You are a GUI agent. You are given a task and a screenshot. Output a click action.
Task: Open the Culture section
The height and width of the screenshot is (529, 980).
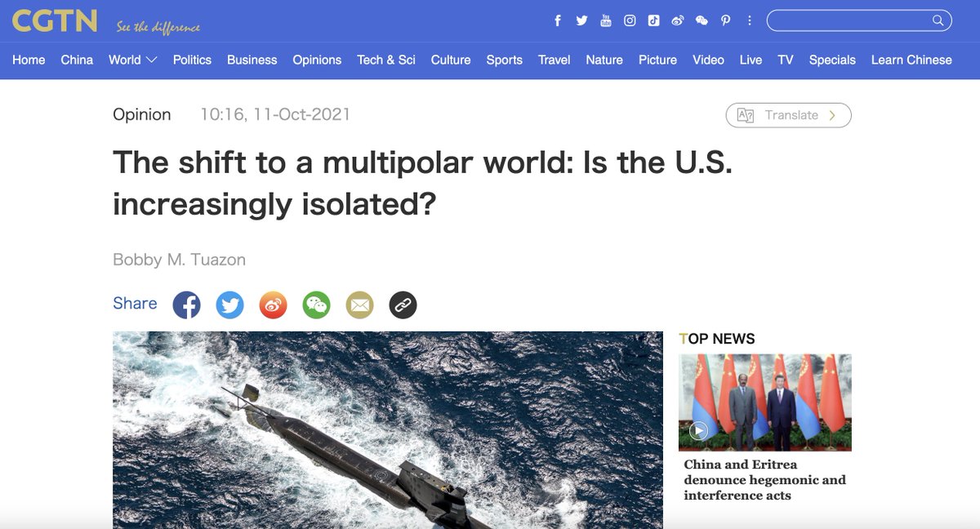click(451, 60)
